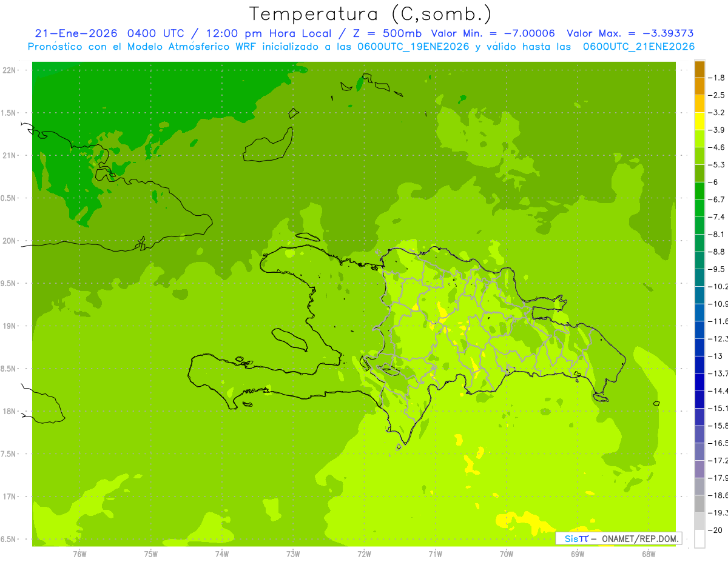This screenshot has width=728, height=562.
Task: Click the dark blue swatch between -14.4 and -15.1
Action: coord(699,400)
